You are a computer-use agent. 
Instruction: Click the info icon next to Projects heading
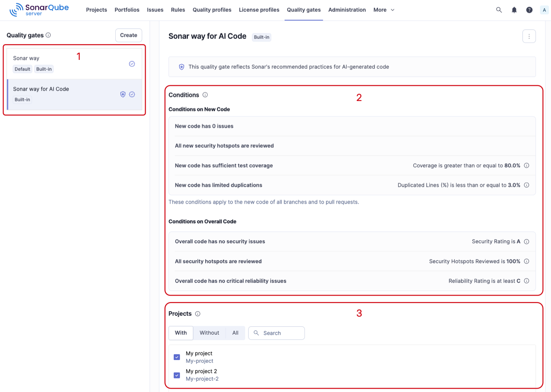pyautogui.click(x=198, y=314)
